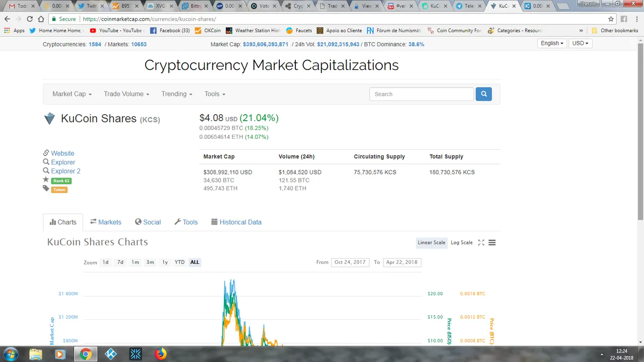644x362 pixels.
Task: Switch to the wrench Tools tab
Action: (x=186, y=222)
